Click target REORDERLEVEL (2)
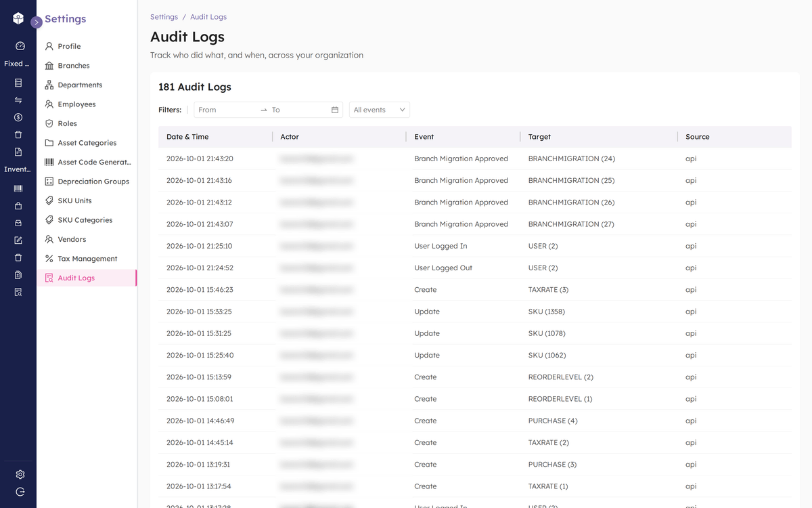 [x=560, y=377]
